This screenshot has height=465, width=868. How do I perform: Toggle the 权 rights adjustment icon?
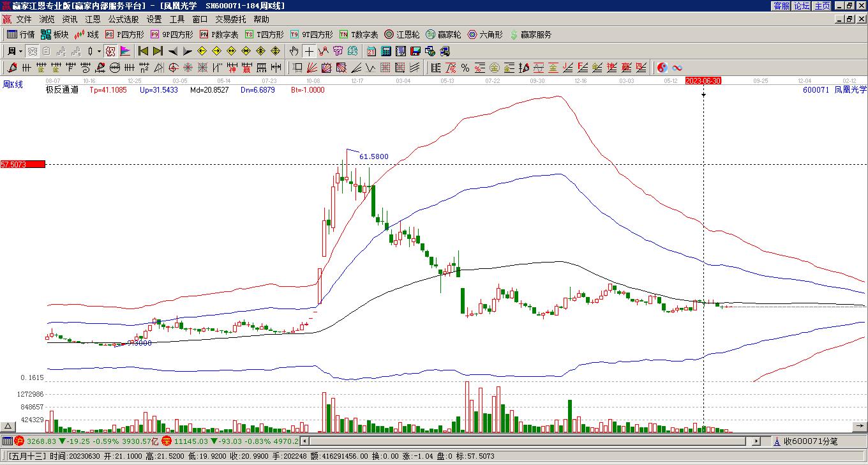tap(110, 51)
